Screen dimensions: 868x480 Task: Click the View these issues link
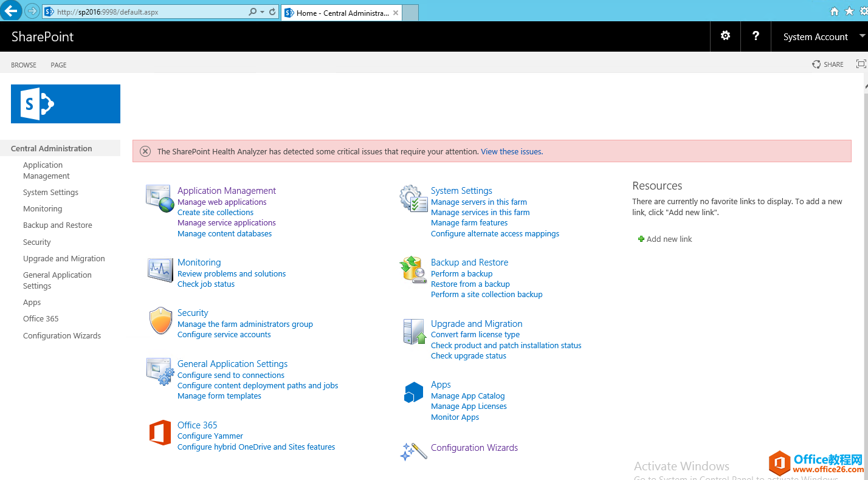click(512, 151)
